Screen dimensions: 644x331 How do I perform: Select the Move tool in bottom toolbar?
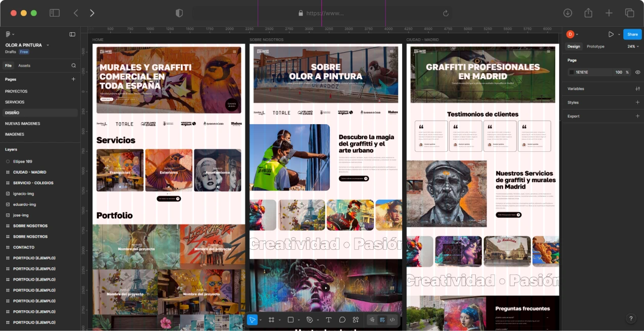pyautogui.click(x=252, y=320)
